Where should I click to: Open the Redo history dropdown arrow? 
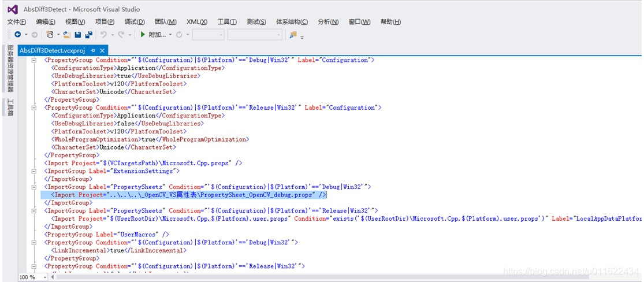click(130, 35)
